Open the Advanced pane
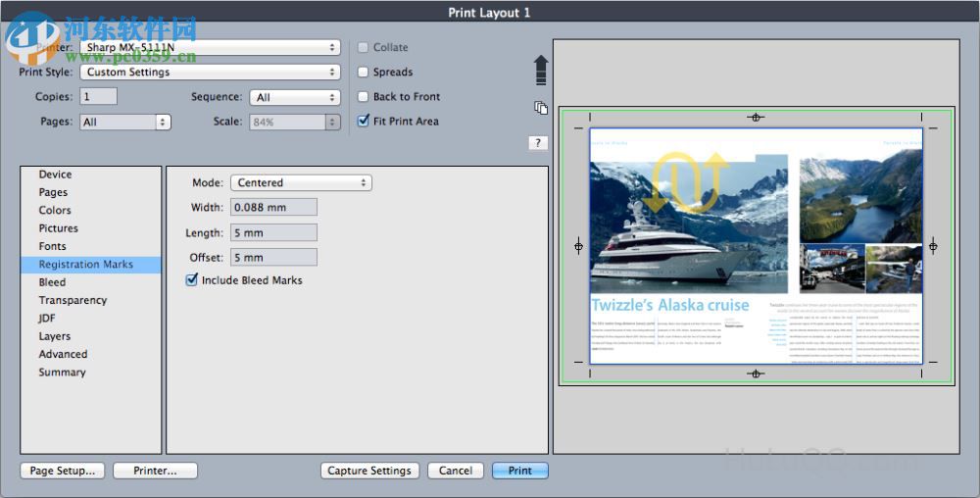Viewport: 980px width, 498px height. 91,354
